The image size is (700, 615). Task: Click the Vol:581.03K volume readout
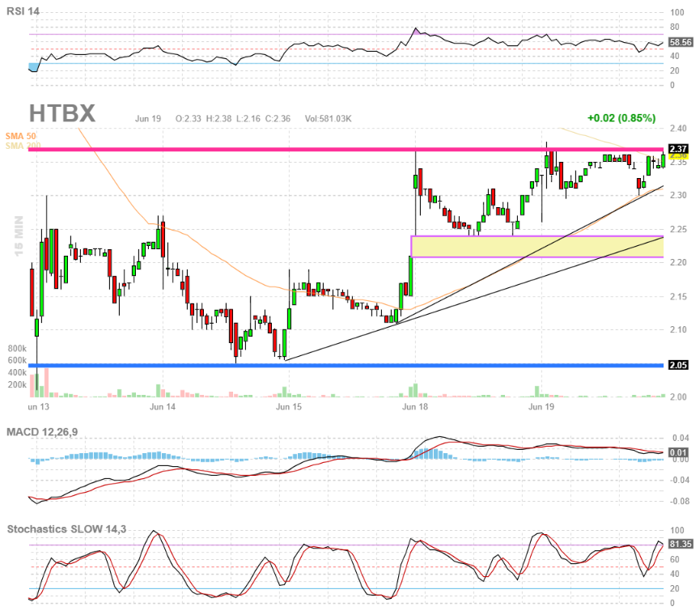[x=329, y=118]
